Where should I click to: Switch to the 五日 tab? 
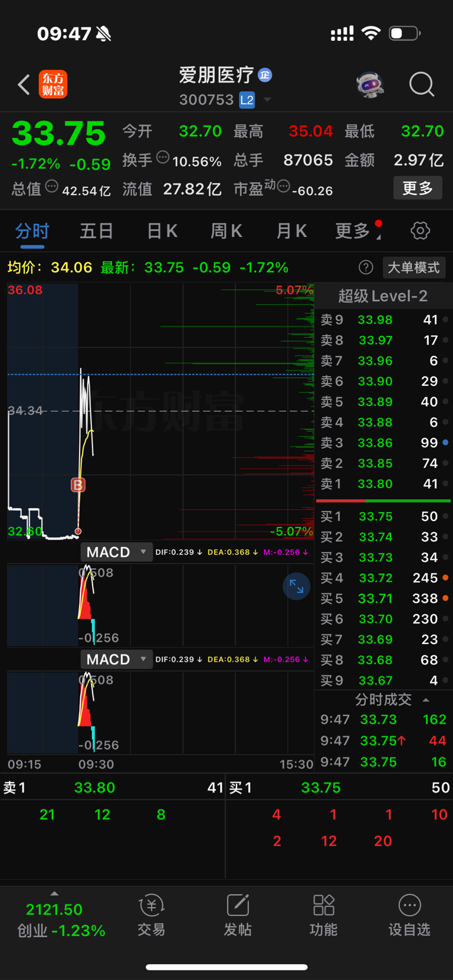coord(96,231)
